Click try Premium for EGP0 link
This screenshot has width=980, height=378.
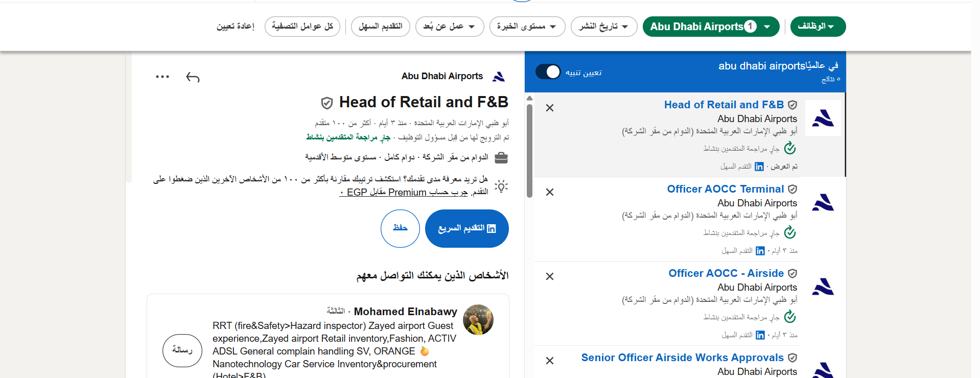pos(404,193)
